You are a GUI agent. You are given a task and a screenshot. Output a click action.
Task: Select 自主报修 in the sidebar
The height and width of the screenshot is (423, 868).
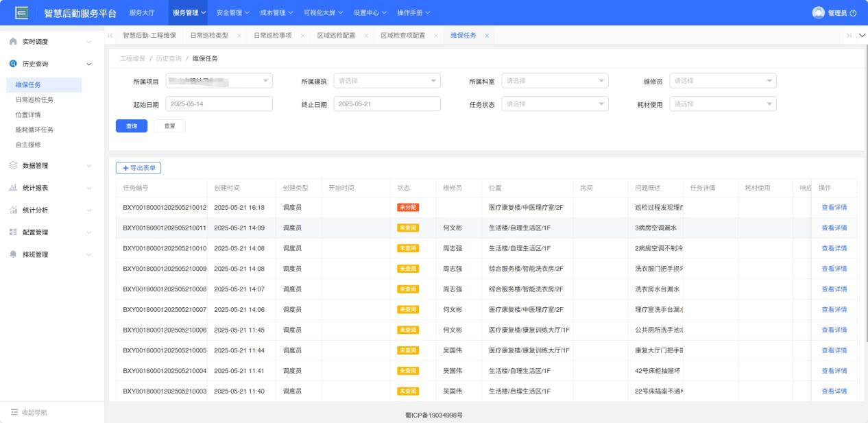pos(28,145)
